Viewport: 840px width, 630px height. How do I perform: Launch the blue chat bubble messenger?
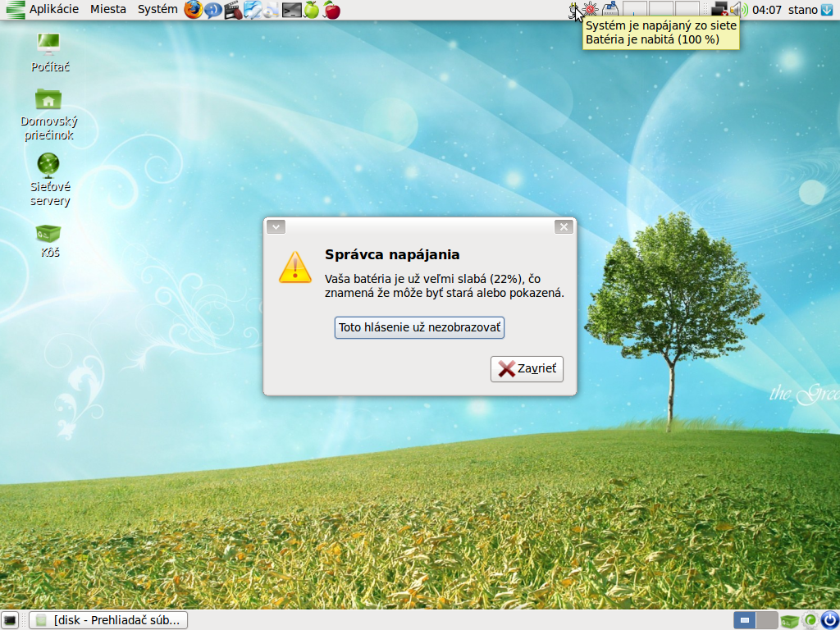click(213, 10)
